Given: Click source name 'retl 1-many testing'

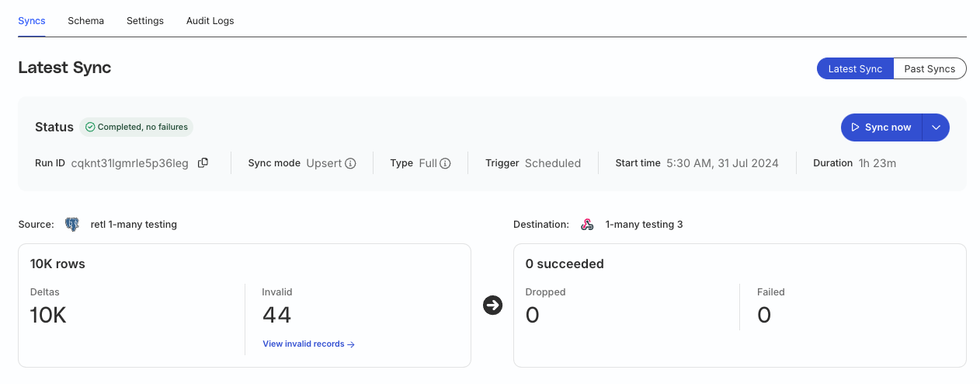Looking at the screenshot, I should (134, 225).
